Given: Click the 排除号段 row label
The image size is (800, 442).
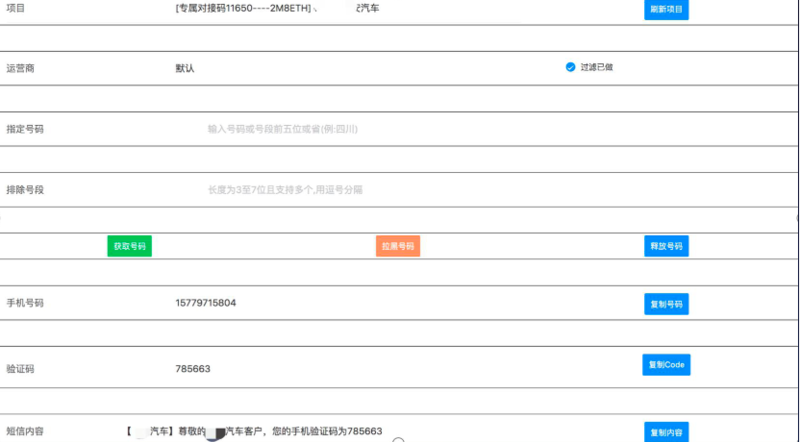Looking at the screenshot, I should pyautogui.click(x=25, y=189).
